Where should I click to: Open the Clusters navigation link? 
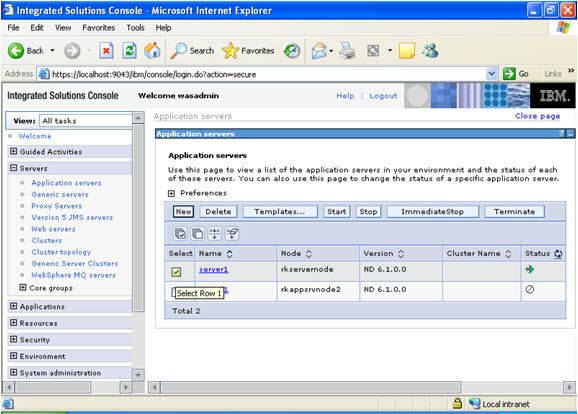(46, 240)
